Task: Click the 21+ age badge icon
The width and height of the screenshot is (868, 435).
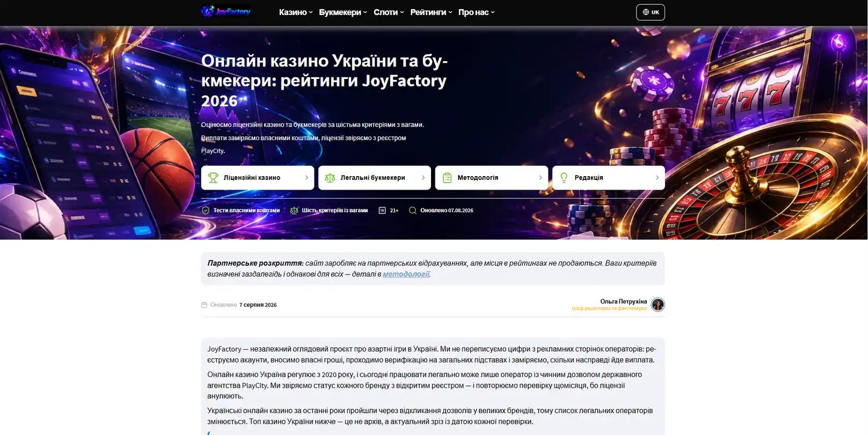Action: [x=382, y=211]
